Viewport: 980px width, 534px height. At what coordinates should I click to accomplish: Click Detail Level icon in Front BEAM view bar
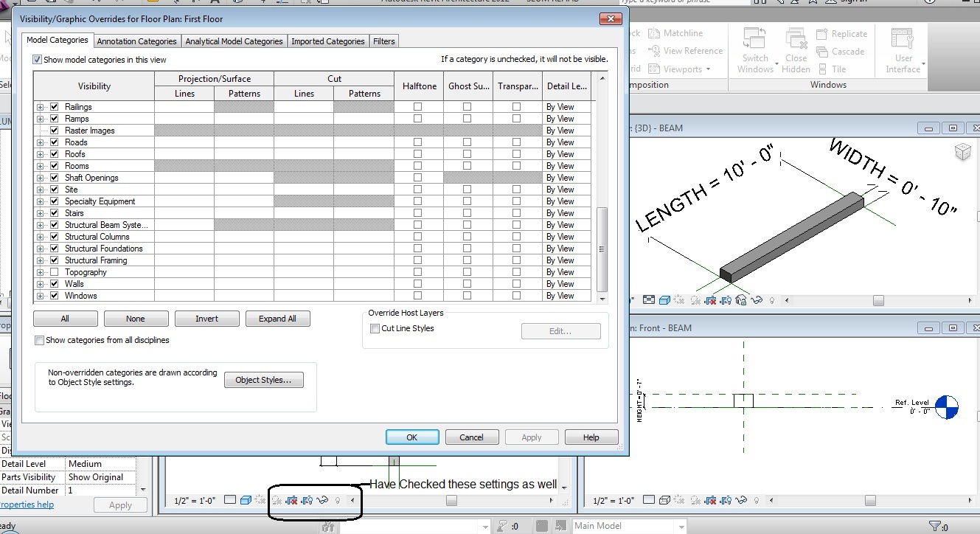coord(650,500)
